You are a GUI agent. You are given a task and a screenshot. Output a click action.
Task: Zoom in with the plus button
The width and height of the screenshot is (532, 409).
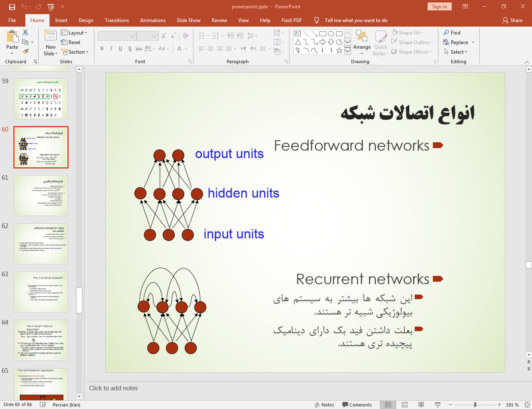[x=499, y=404]
